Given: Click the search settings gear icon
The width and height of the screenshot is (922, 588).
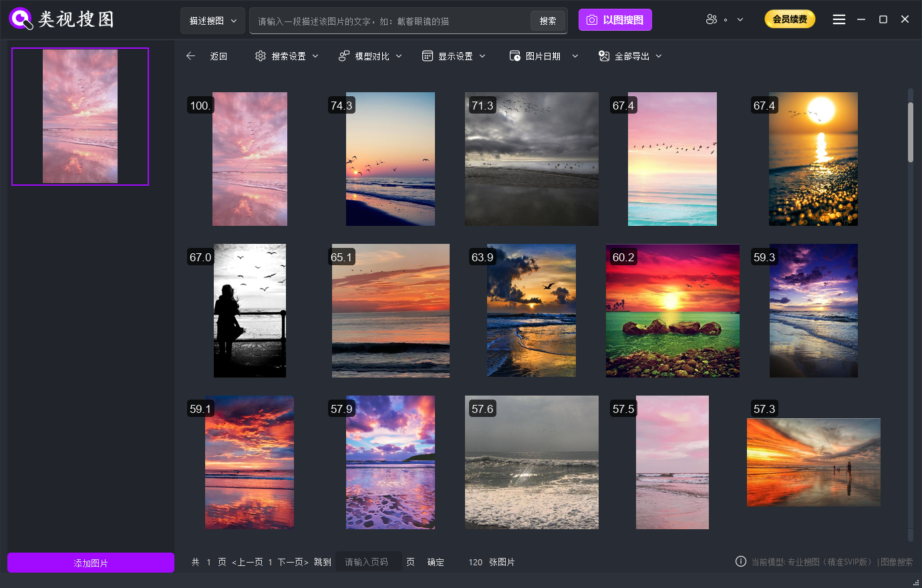Looking at the screenshot, I should pyautogui.click(x=261, y=56).
